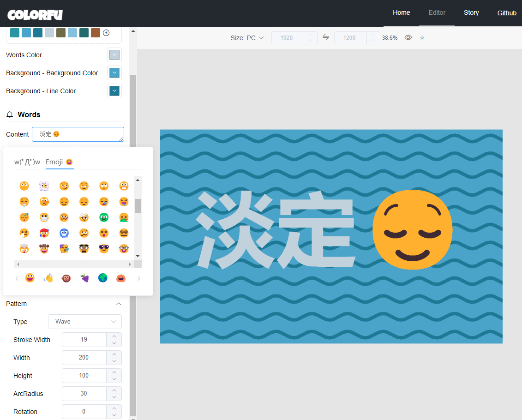
Task: Select the brown palette swatch
Action: 96,33
